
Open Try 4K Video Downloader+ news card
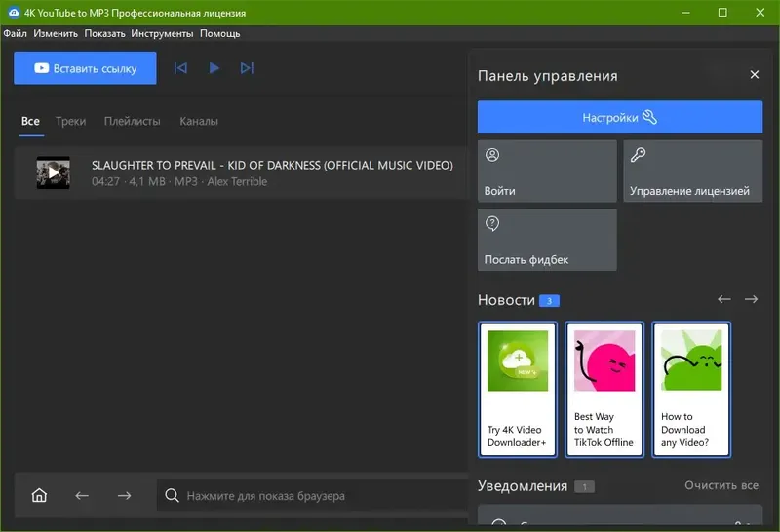tap(518, 390)
